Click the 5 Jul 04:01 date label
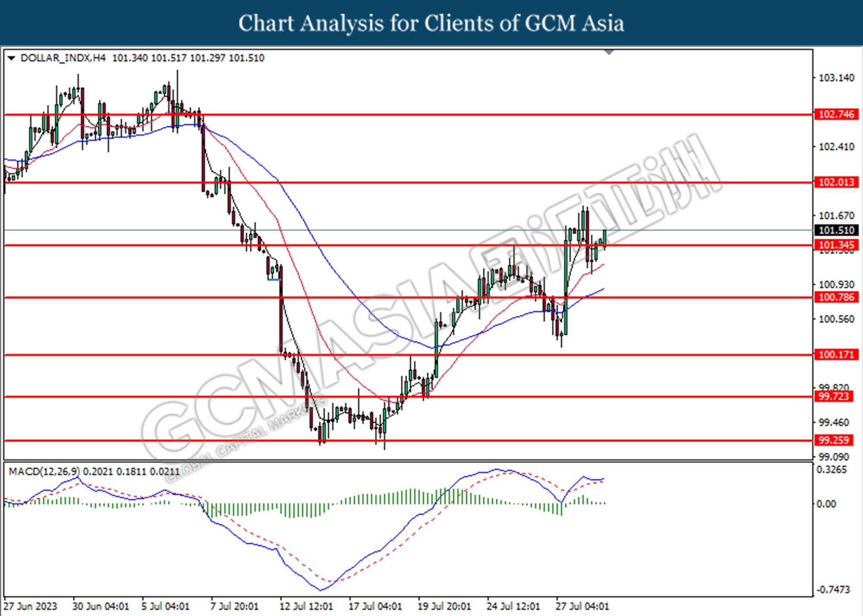Viewport: 863px width, 616px height. [165, 606]
